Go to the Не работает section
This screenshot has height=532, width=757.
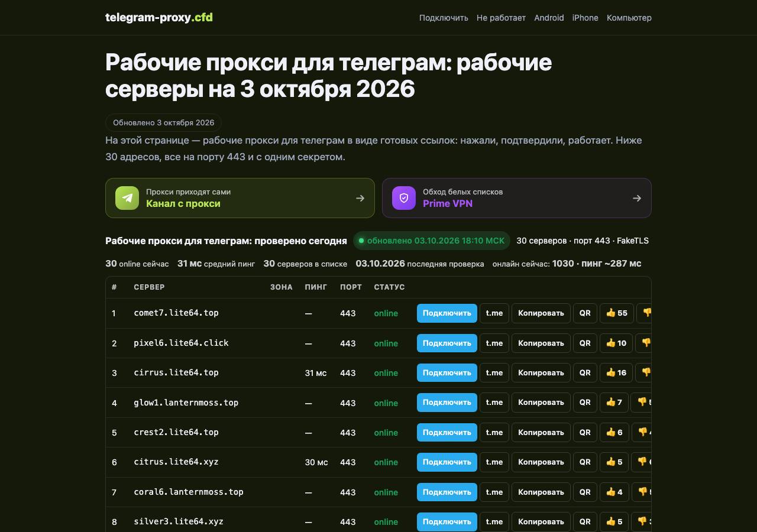[501, 18]
